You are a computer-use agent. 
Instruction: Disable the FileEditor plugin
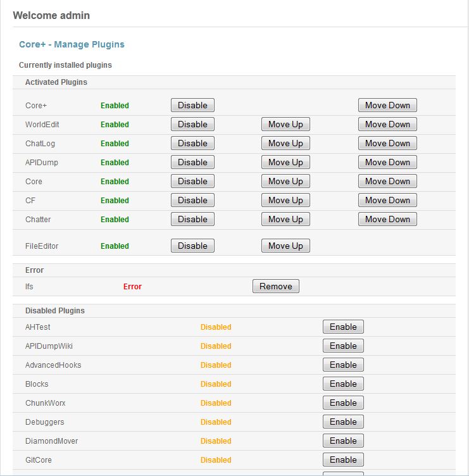(x=192, y=246)
